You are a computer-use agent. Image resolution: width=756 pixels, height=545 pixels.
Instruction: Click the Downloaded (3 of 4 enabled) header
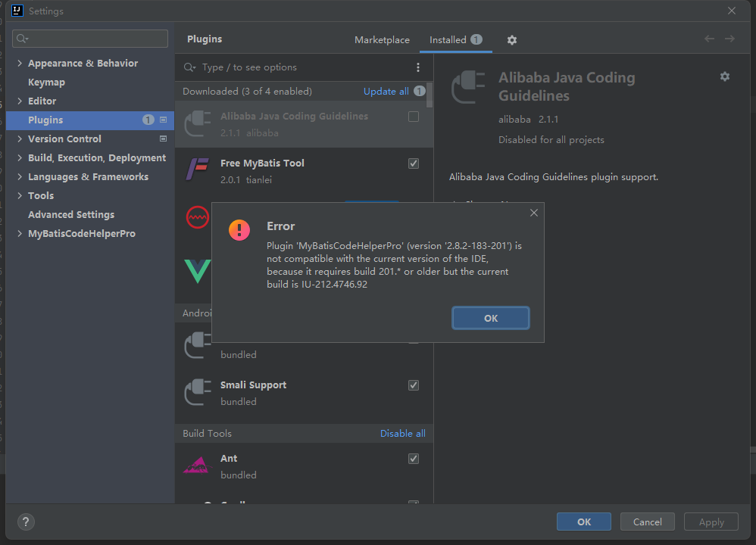(247, 92)
